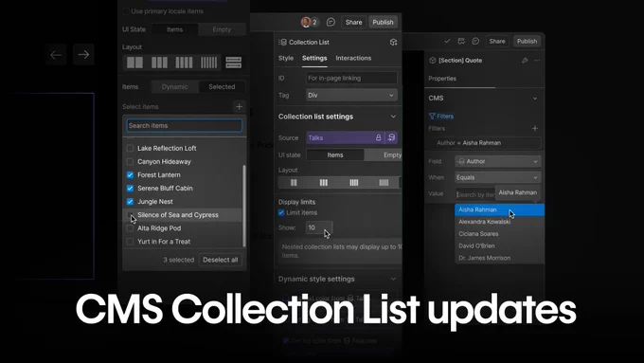Viewport: 644px width, 363px height.
Task: Click Share button in right panel
Action: click(497, 41)
